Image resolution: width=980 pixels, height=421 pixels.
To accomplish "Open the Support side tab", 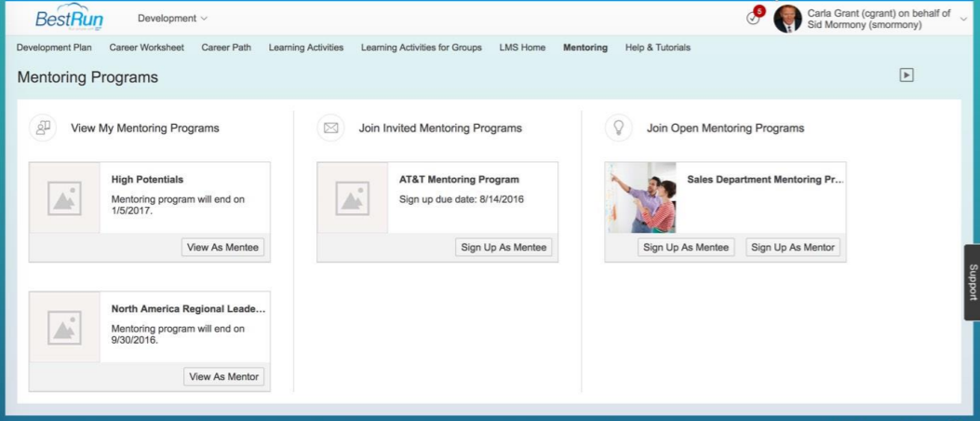I will [972, 282].
